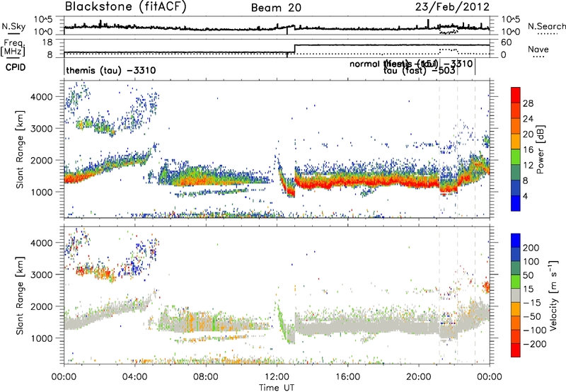Click the "50" value on the velocity colorbar
566x392 pixels.
click(528, 275)
